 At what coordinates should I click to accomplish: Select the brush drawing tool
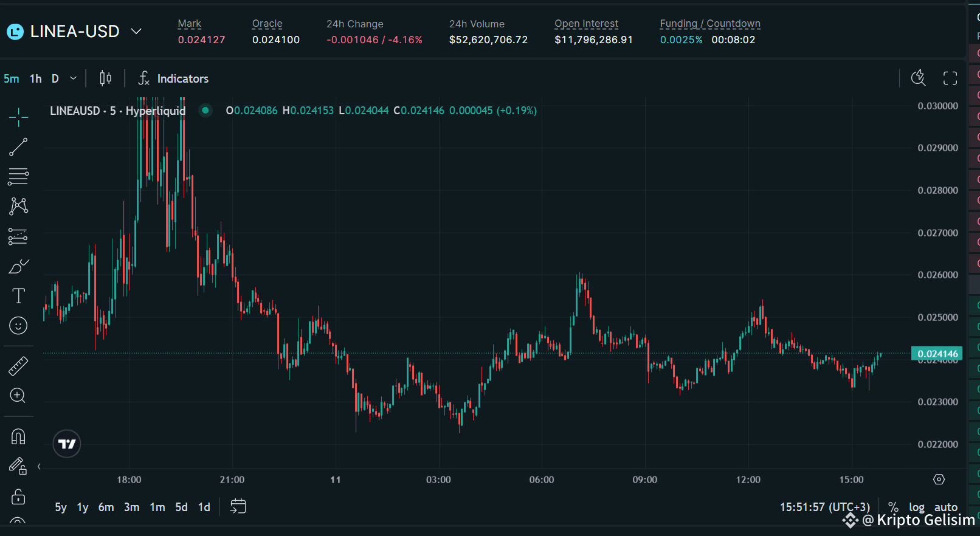click(18, 266)
